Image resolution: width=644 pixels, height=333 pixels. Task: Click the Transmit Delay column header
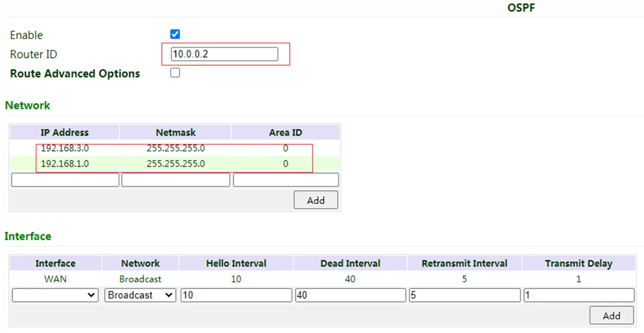pyautogui.click(x=579, y=263)
